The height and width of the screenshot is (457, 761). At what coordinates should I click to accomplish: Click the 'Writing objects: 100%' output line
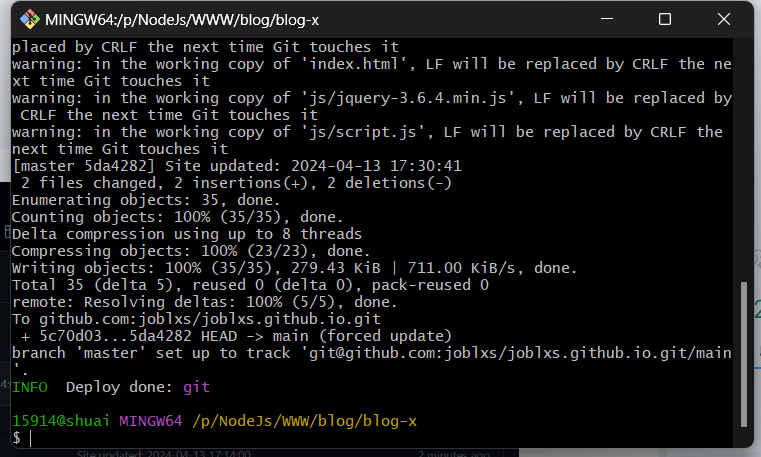294,267
